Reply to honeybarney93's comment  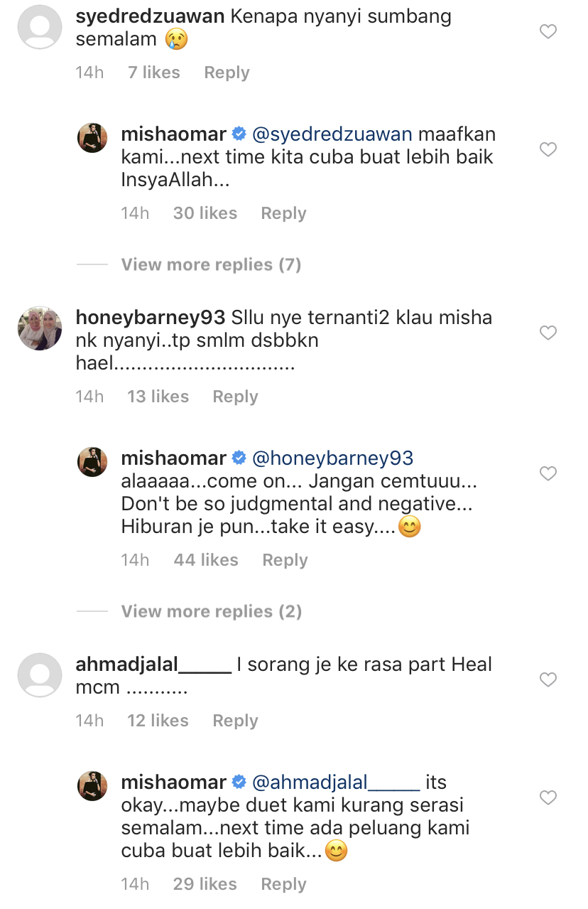click(x=235, y=397)
